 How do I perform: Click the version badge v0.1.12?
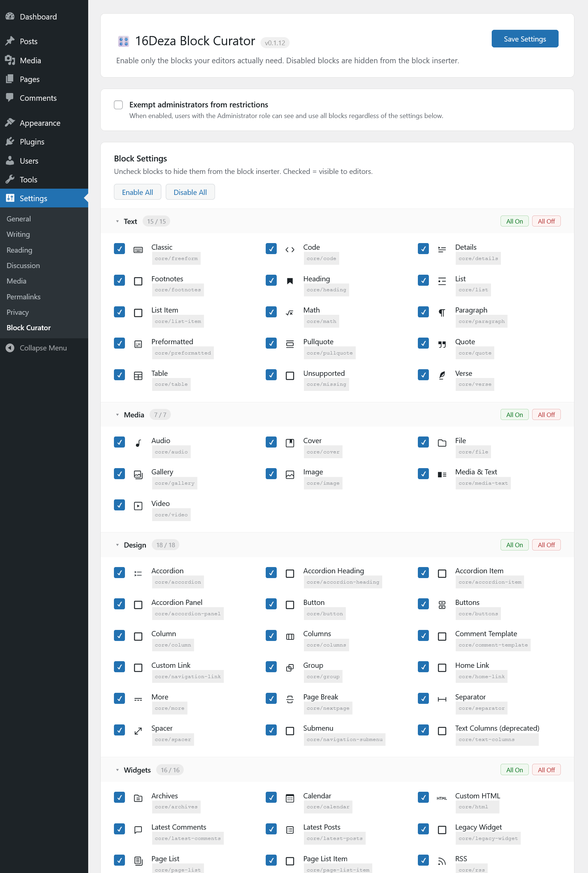click(x=275, y=43)
